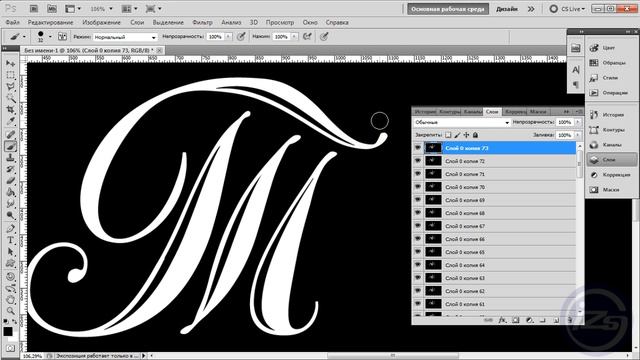Image resolution: width=640 pixels, height=360 pixels.
Task: Open tool preset picker arrow
Action: pyautogui.click(x=24, y=37)
